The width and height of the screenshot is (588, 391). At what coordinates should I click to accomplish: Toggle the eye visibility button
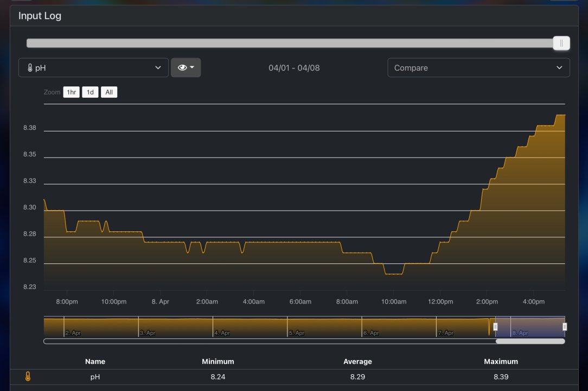(182, 68)
